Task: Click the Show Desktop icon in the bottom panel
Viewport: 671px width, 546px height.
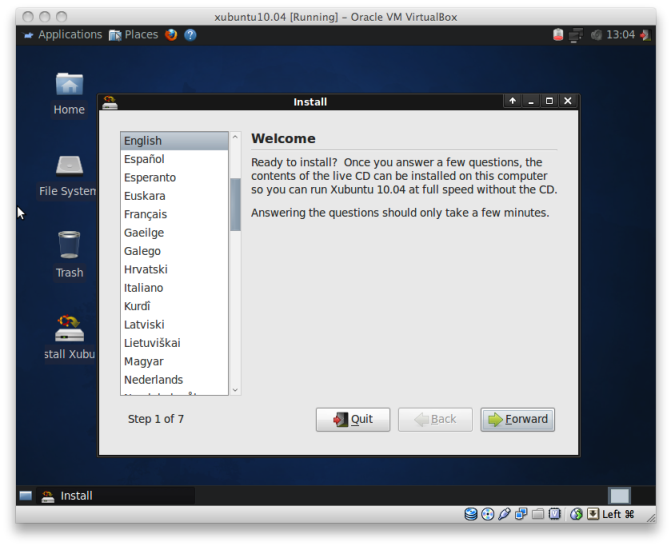Action: click(x=26, y=496)
